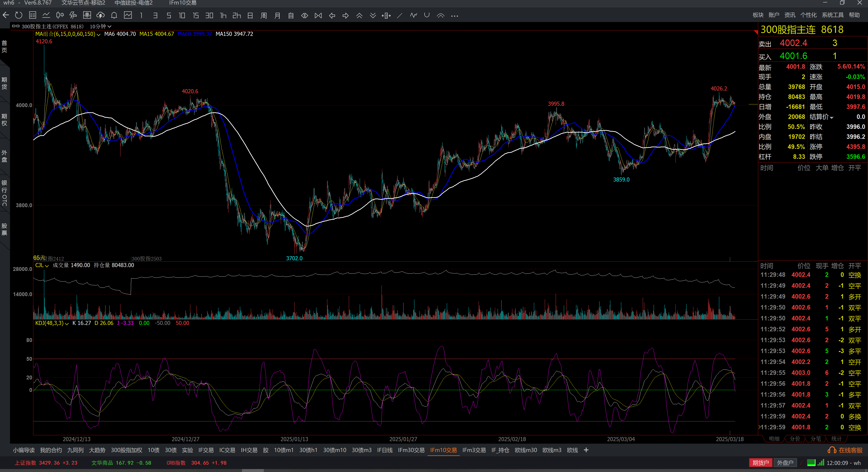Select the candlestick K-line chart icon

(60, 15)
